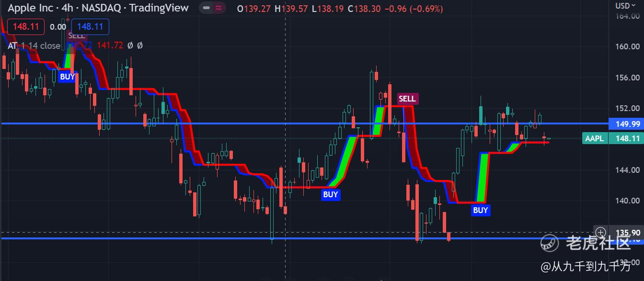Click the blue 148.11 buy price button
Viewport: 644px width, 281px height.
(x=90, y=27)
